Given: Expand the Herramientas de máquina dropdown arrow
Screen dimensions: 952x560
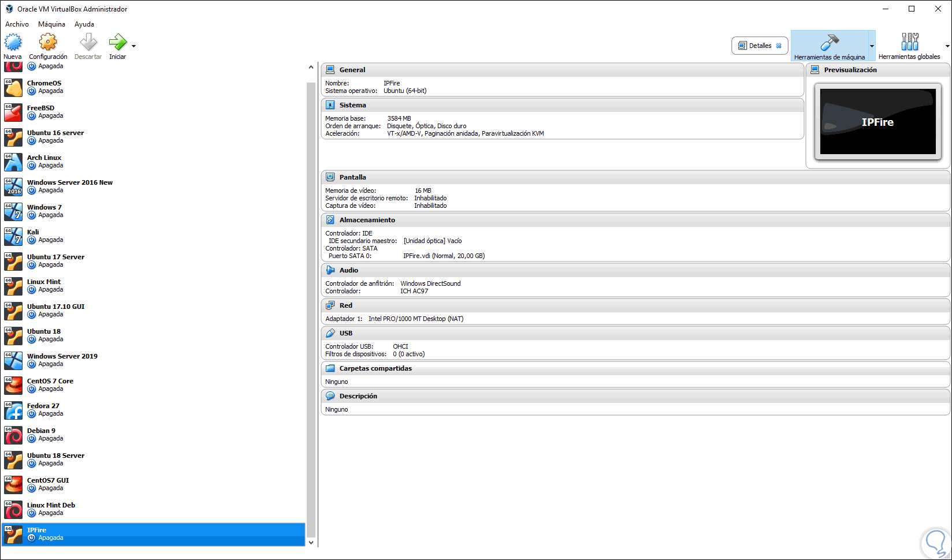Looking at the screenshot, I should [x=872, y=46].
